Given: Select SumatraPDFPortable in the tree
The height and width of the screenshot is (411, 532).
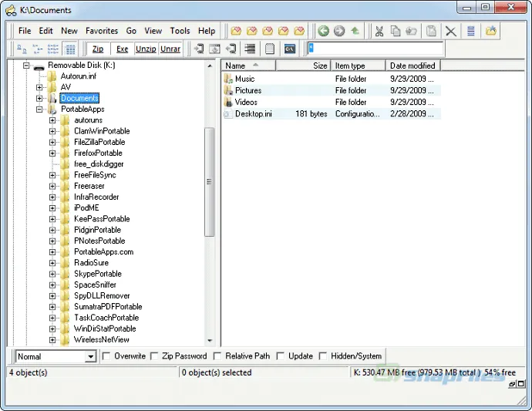Looking at the screenshot, I should point(108,307).
